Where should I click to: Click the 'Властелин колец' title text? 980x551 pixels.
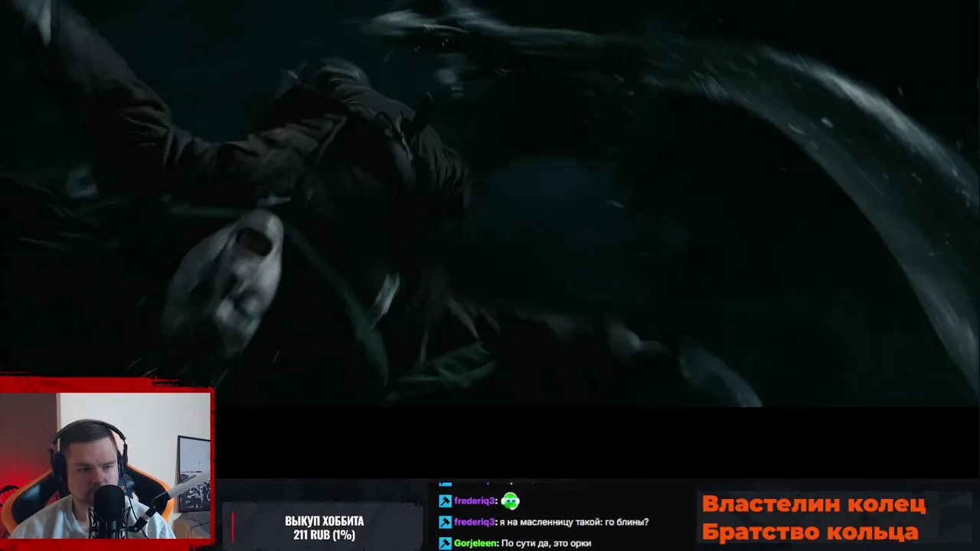tap(814, 504)
